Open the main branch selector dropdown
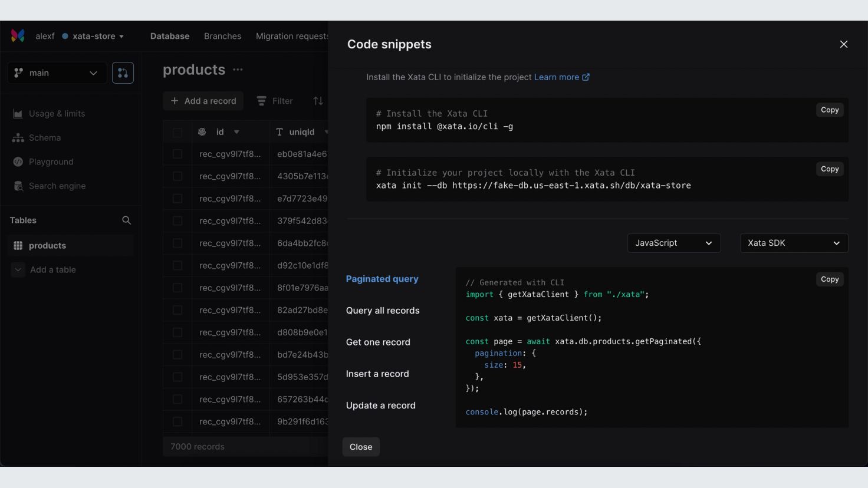 (57, 73)
